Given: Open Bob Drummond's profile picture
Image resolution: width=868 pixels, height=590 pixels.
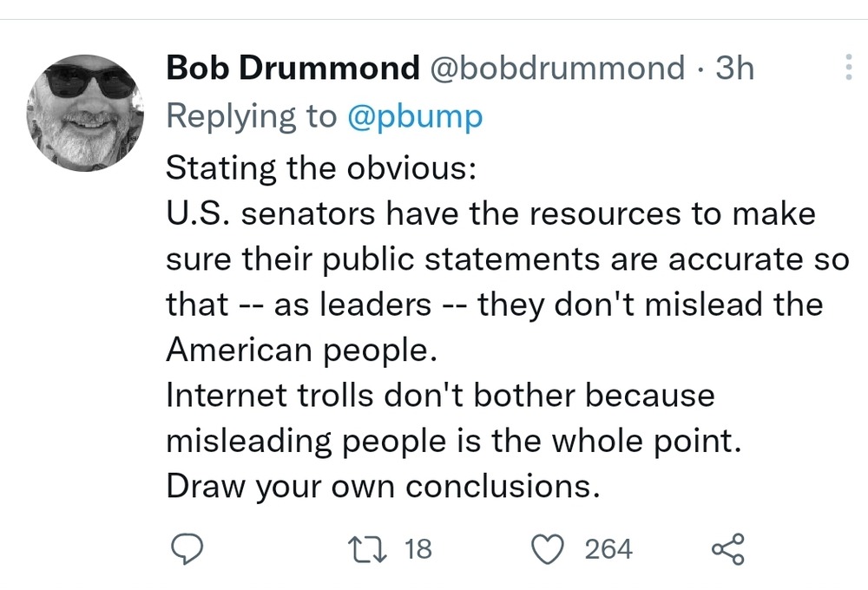Looking at the screenshot, I should coord(81,113).
